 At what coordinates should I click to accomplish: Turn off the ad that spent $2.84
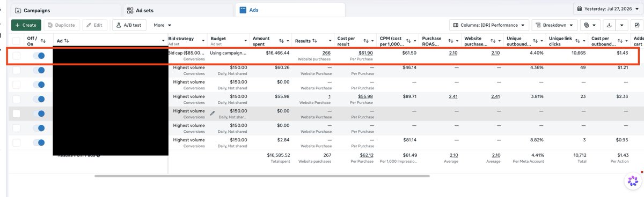coord(39,142)
